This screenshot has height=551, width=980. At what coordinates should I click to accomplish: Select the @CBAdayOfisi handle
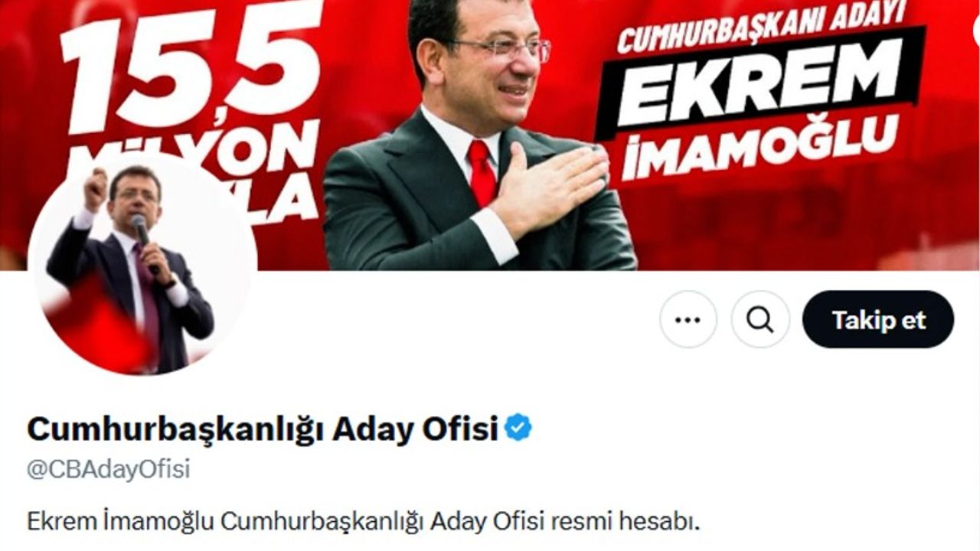(109, 469)
